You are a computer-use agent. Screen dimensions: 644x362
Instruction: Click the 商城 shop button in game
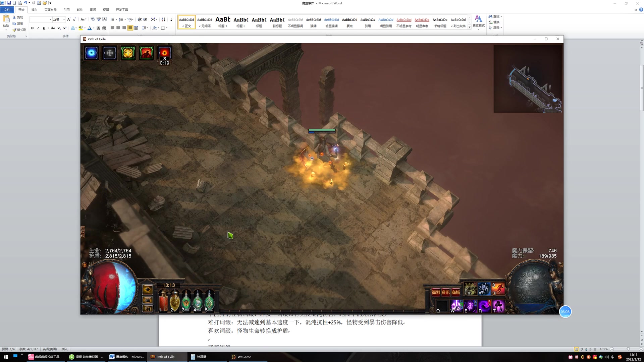click(455, 292)
